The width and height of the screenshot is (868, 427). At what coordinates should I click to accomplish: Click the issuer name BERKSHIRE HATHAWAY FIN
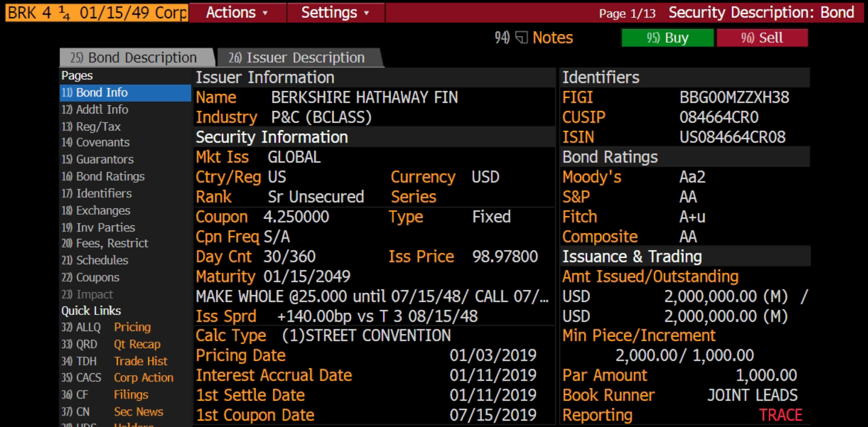(365, 97)
